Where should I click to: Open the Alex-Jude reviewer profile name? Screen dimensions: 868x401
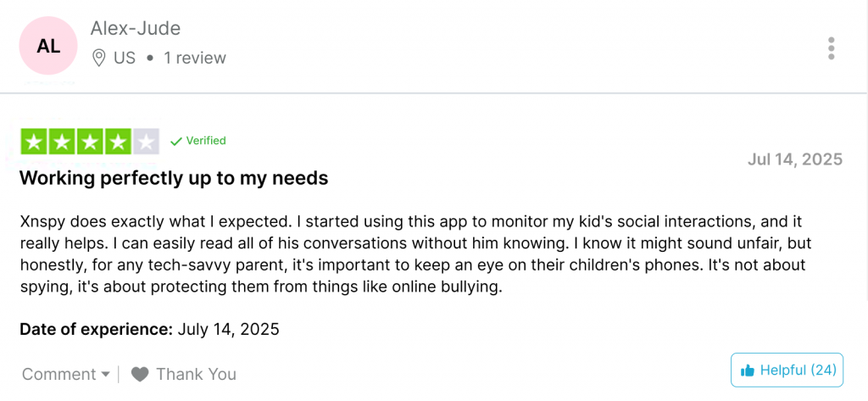tap(136, 28)
